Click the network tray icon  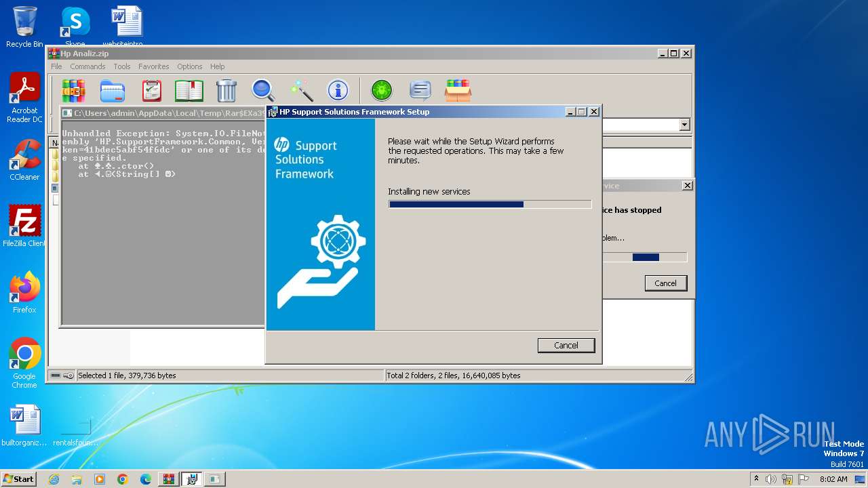click(x=787, y=479)
